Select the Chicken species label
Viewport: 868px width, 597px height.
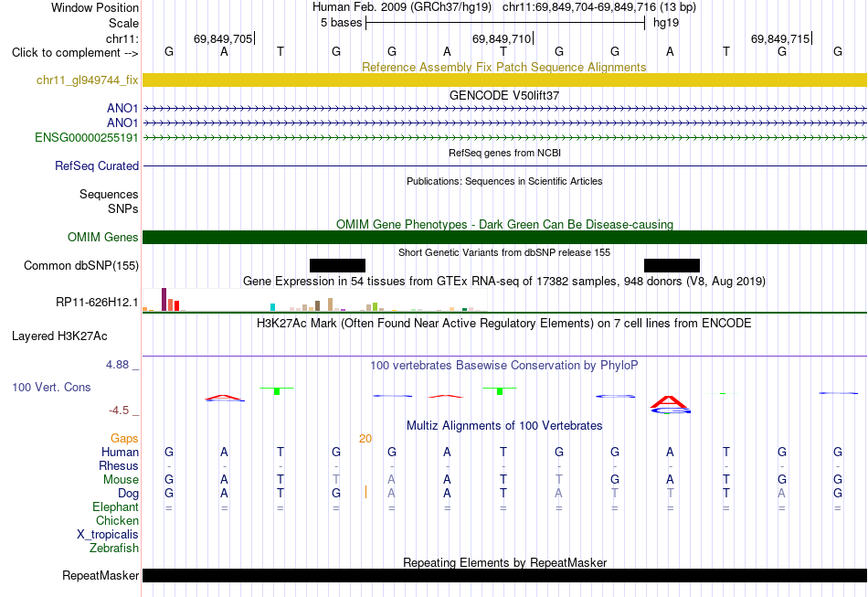tap(117, 520)
